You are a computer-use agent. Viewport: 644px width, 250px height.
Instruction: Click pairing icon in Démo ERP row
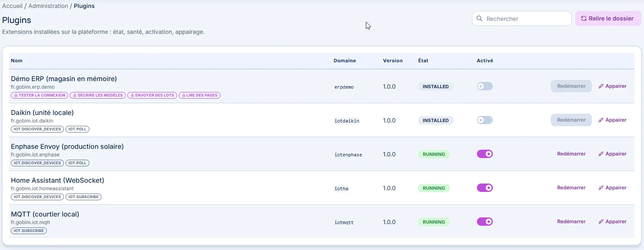[601, 86]
